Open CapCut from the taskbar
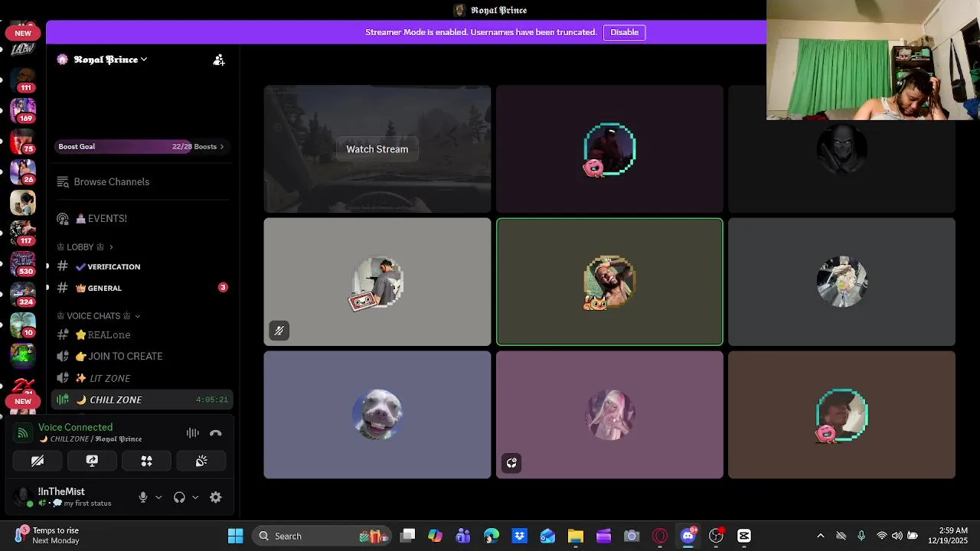The width and height of the screenshot is (980, 551). [x=743, y=536]
